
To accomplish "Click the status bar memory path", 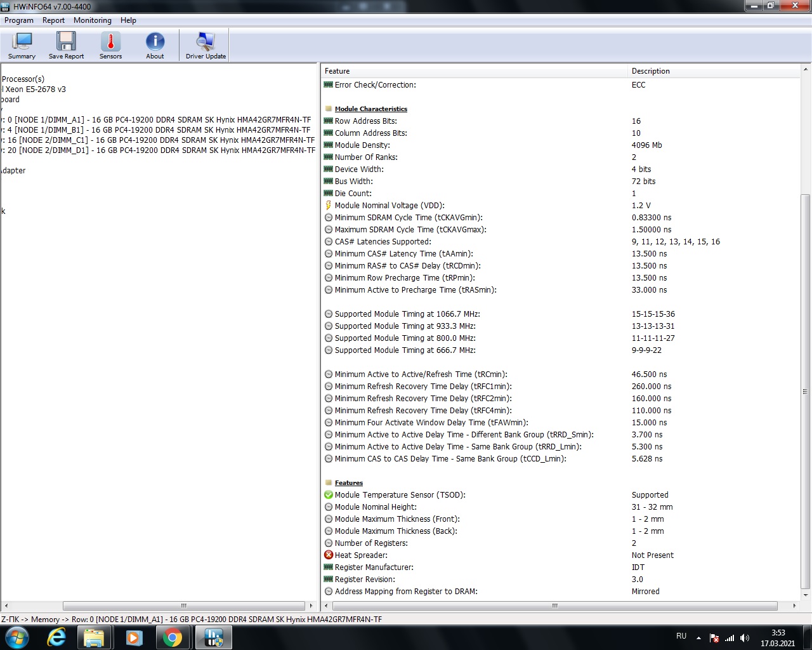I will coord(192,620).
